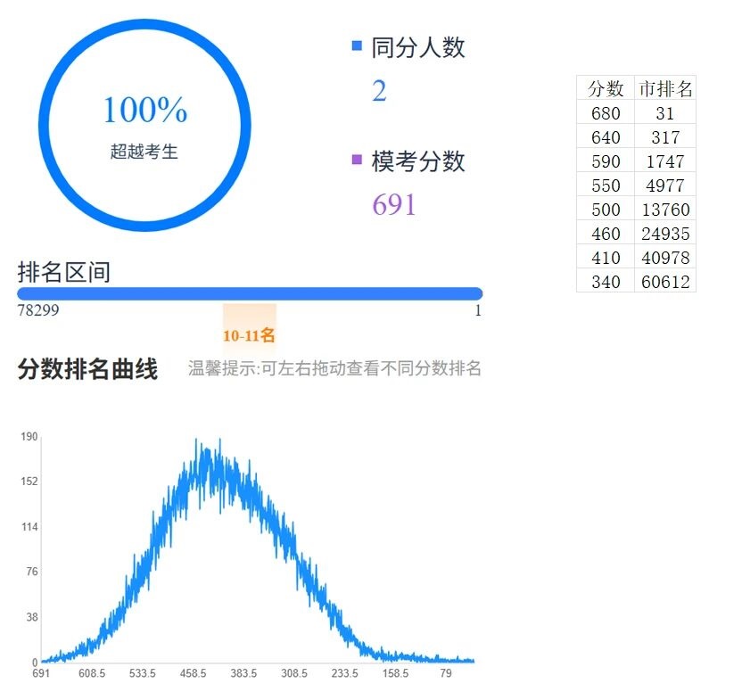Screen dimensions: 742x700
Task: Click the blue 排名区间 ranking bar
Action: coord(250,293)
